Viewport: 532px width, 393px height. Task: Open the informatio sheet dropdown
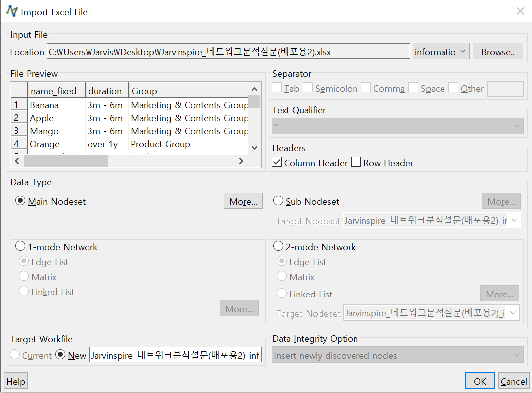point(441,52)
